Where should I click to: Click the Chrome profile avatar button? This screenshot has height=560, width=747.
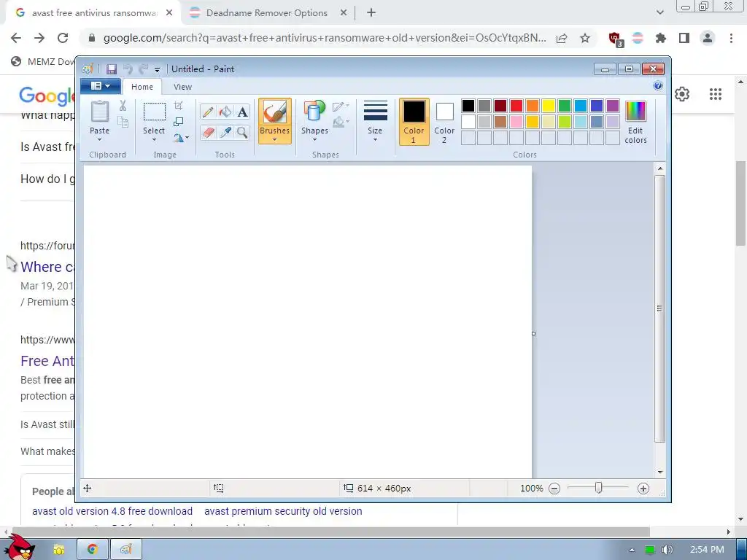708,38
